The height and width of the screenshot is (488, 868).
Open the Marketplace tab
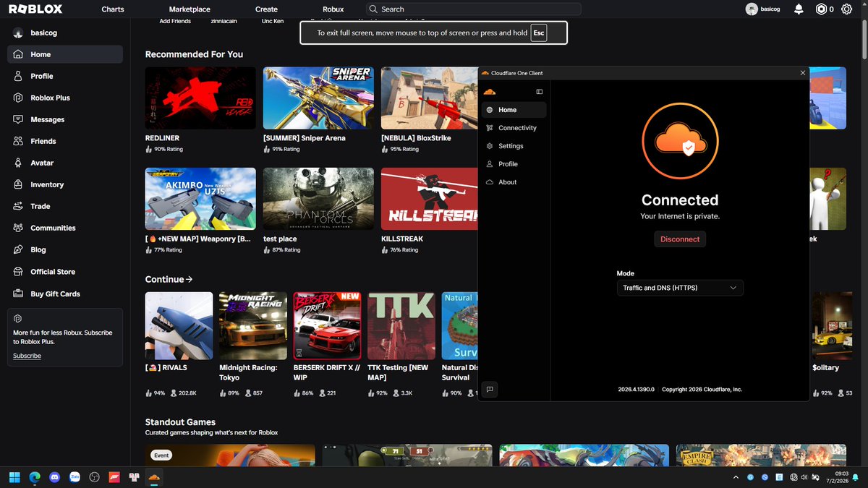click(190, 9)
